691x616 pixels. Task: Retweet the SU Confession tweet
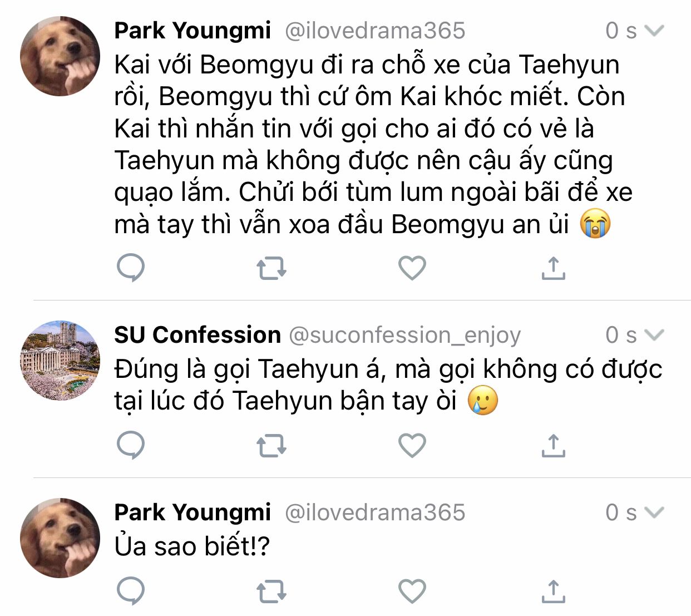click(x=272, y=446)
